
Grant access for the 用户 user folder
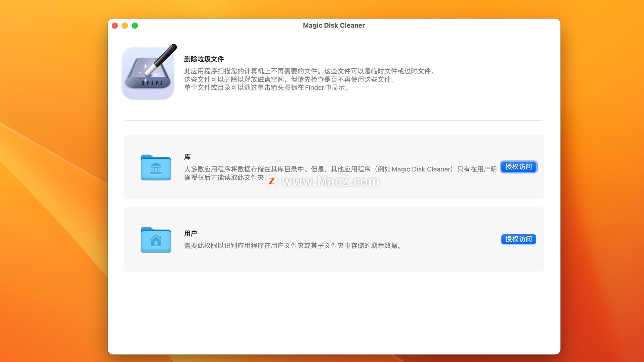coord(519,239)
